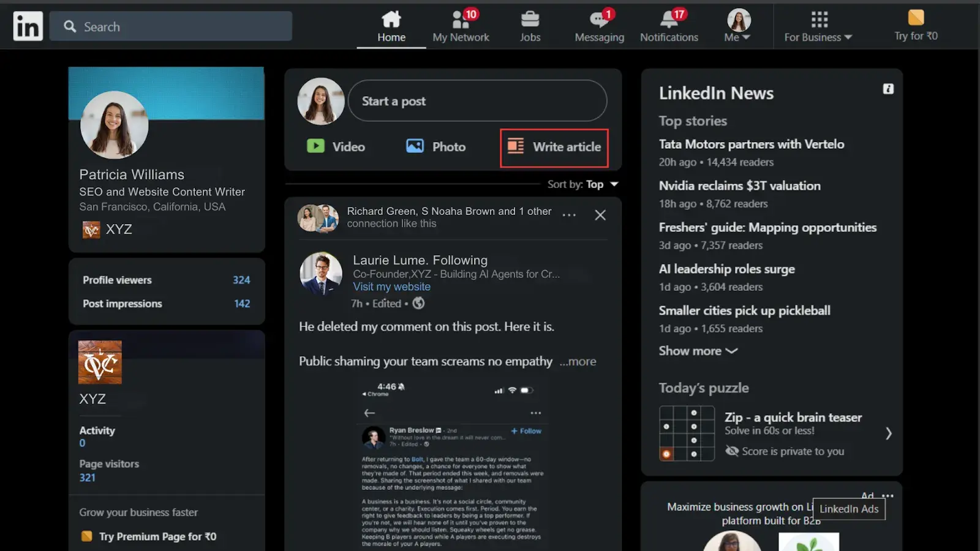Select the Photo icon to share image
This screenshot has width=980, height=551.
[x=414, y=146]
